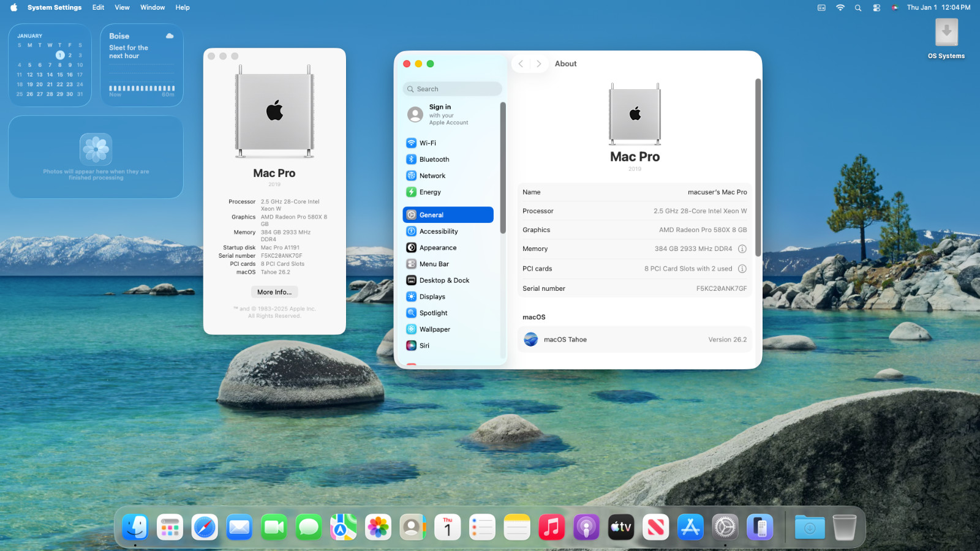The height and width of the screenshot is (551, 980).
Task: Click the settings Search field
Action: [x=453, y=89]
